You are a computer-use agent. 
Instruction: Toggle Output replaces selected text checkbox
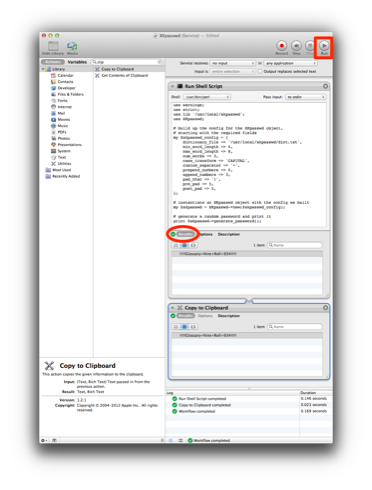[x=260, y=71]
